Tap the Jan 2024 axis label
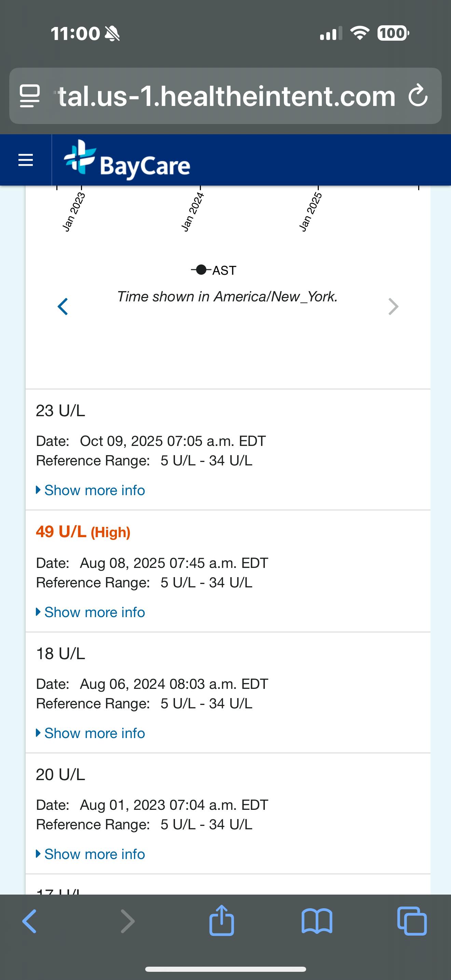 coord(193,212)
